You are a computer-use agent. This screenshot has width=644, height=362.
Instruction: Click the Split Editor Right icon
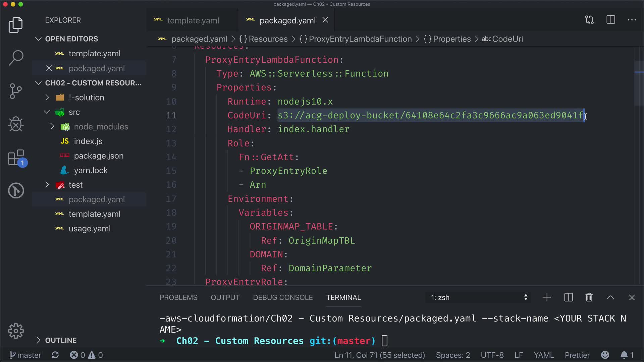click(611, 20)
